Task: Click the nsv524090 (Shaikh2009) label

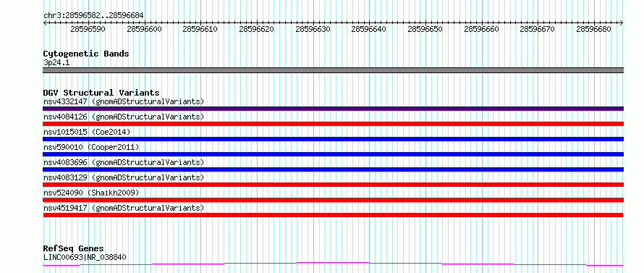Action: click(91, 193)
